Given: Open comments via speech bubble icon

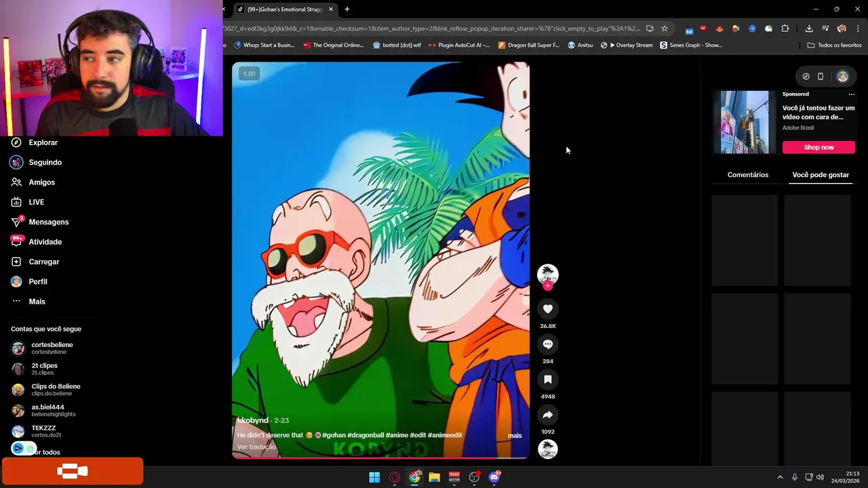Looking at the screenshot, I should click(x=548, y=344).
